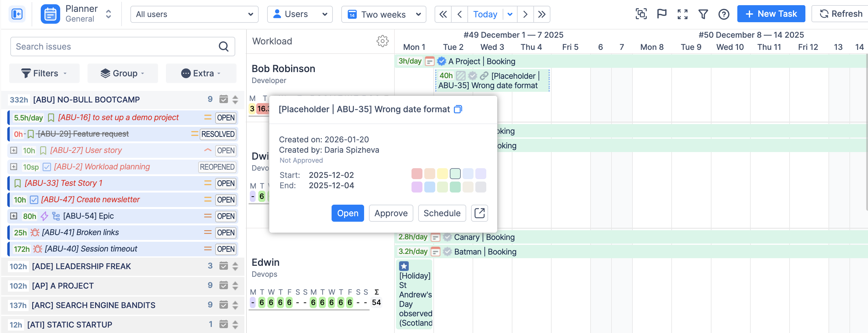Open the Filters menu
868x333 pixels.
click(44, 73)
